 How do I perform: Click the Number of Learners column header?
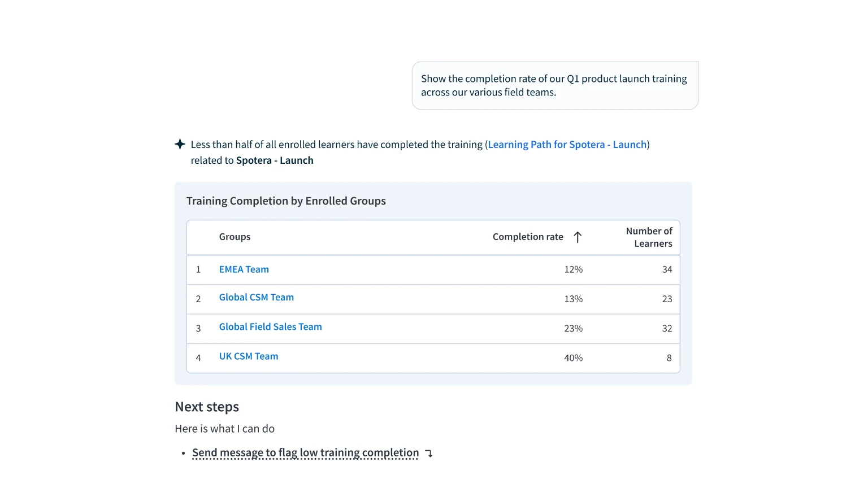point(649,237)
